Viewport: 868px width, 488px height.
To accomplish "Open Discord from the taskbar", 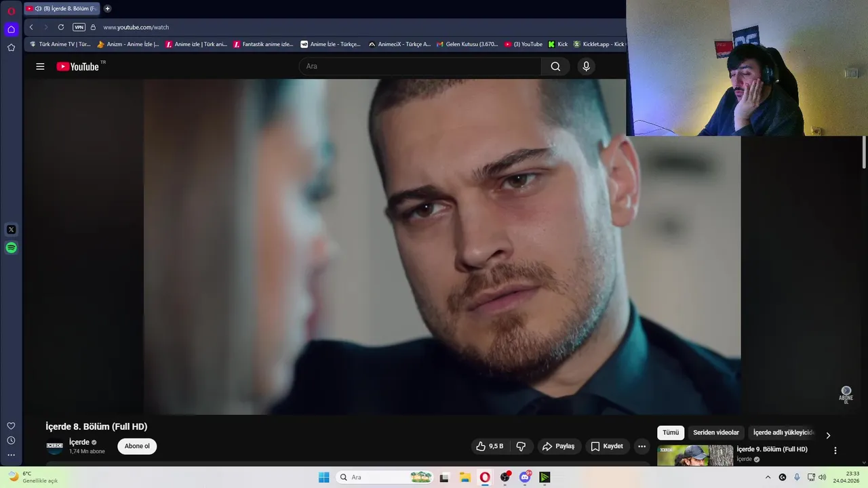I will 525,477.
